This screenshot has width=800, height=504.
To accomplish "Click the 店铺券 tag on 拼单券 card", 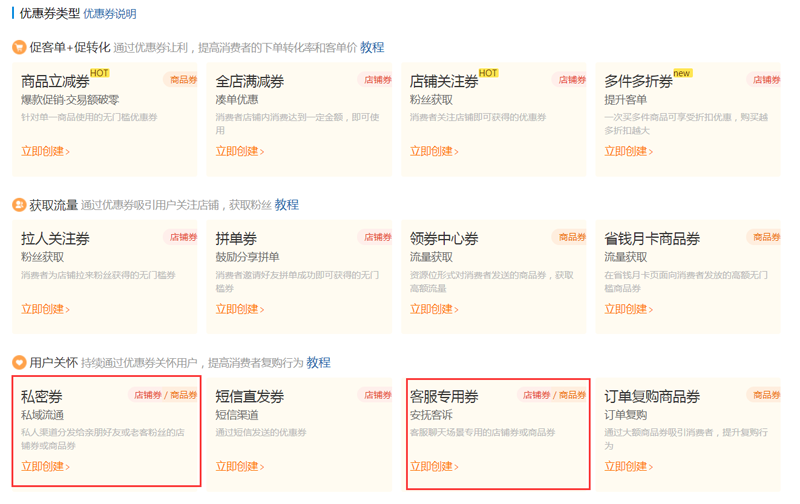I will [x=375, y=237].
